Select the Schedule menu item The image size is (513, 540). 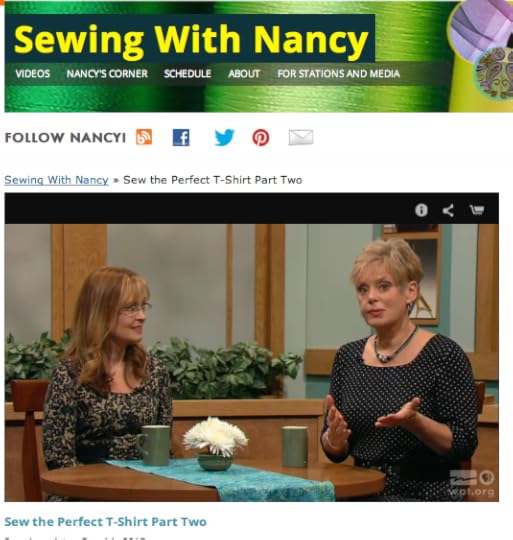[188, 74]
